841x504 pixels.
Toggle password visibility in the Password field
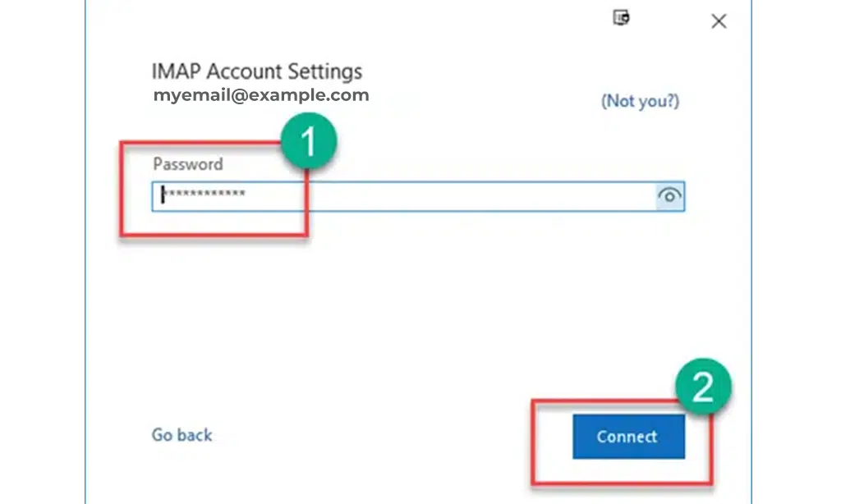pyautogui.click(x=670, y=196)
